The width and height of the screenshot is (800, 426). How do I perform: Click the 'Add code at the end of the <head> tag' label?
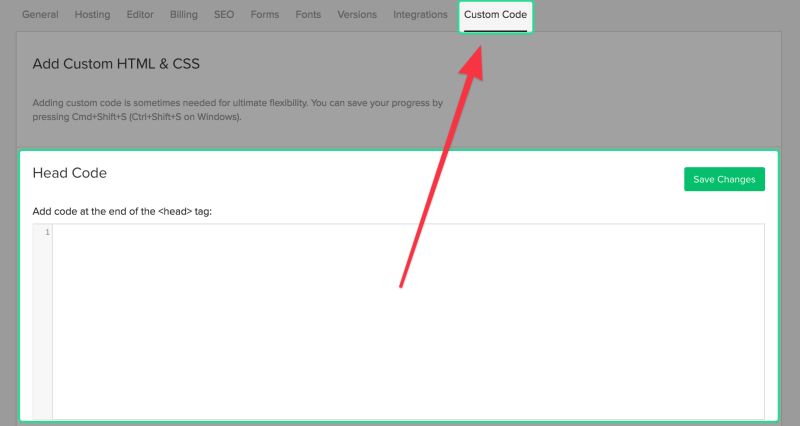[122, 211]
